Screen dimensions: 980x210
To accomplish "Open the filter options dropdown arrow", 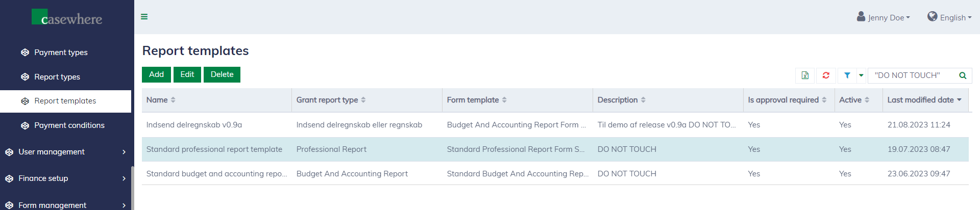I will (x=861, y=75).
